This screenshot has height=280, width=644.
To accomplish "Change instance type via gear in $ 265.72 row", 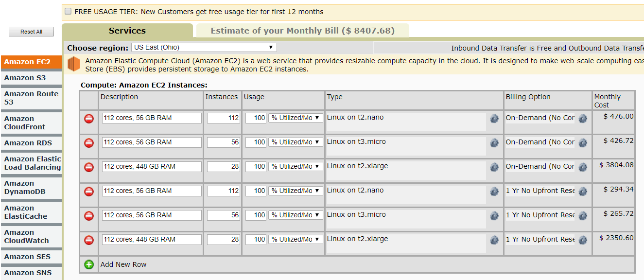I will click(494, 216).
